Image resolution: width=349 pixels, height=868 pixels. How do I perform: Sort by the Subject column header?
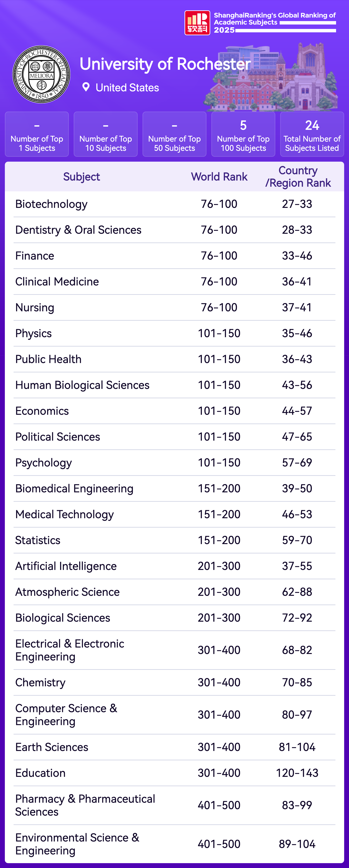tap(82, 177)
